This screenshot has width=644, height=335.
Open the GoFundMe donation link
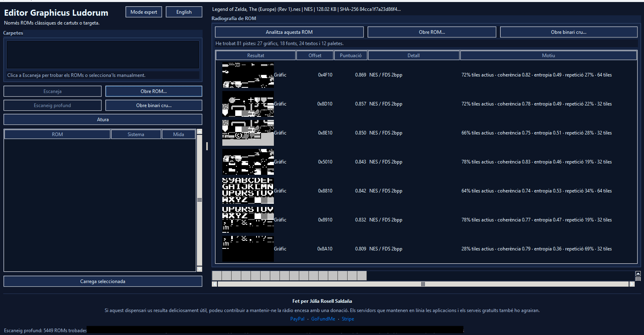(323, 319)
